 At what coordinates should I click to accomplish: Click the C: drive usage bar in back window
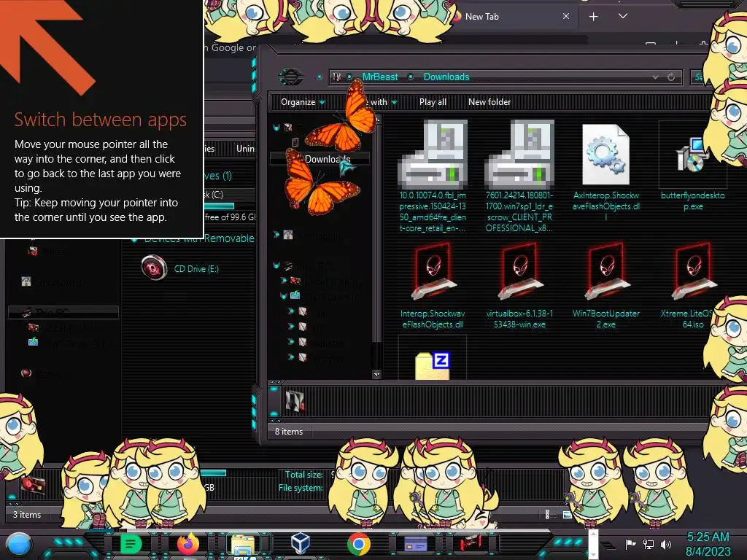(x=219, y=206)
